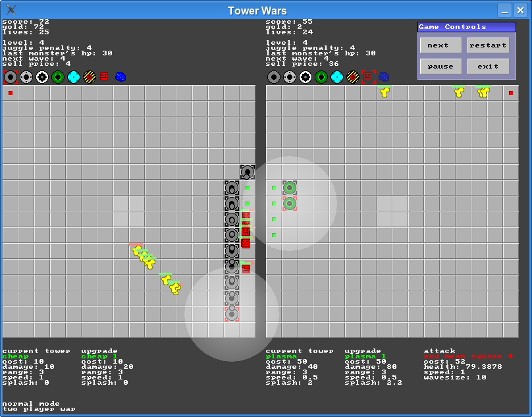Pick the cyan tower in right player's toolbar
The height and width of the screenshot is (417, 532).
(x=337, y=77)
